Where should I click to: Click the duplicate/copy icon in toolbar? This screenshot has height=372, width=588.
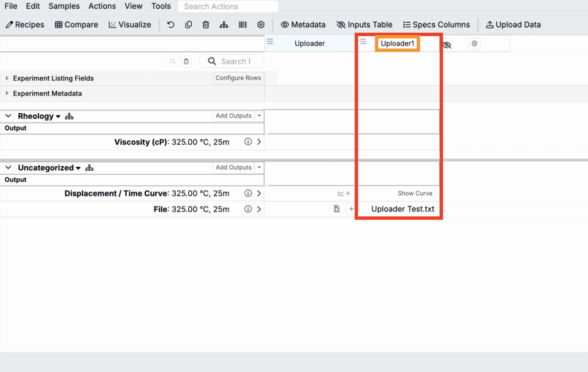188,25
